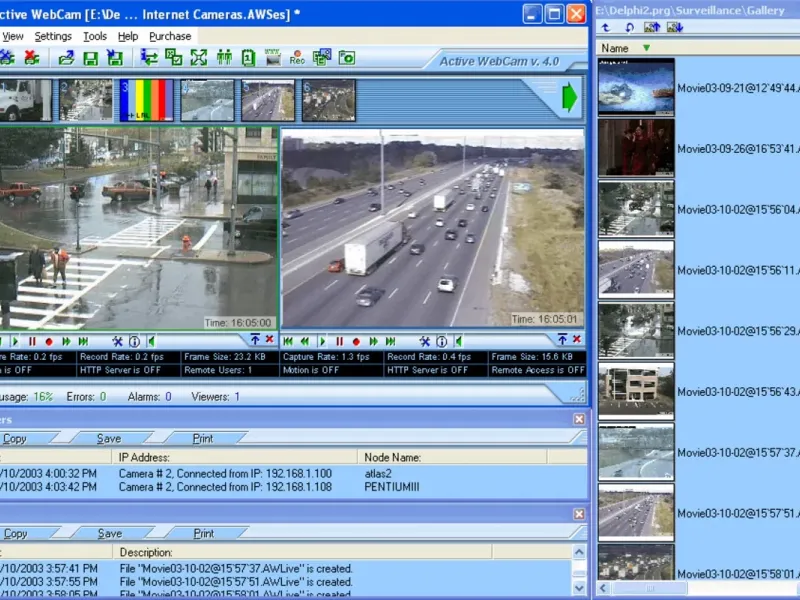Image resolution: width=800 pixels, height=600 pixels.
Task: Open the Tools menu
Action: (95, 36)
